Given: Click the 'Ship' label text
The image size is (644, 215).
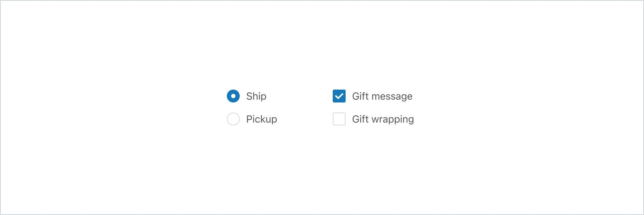Looking at the screenshot, I should pos(256,96).
